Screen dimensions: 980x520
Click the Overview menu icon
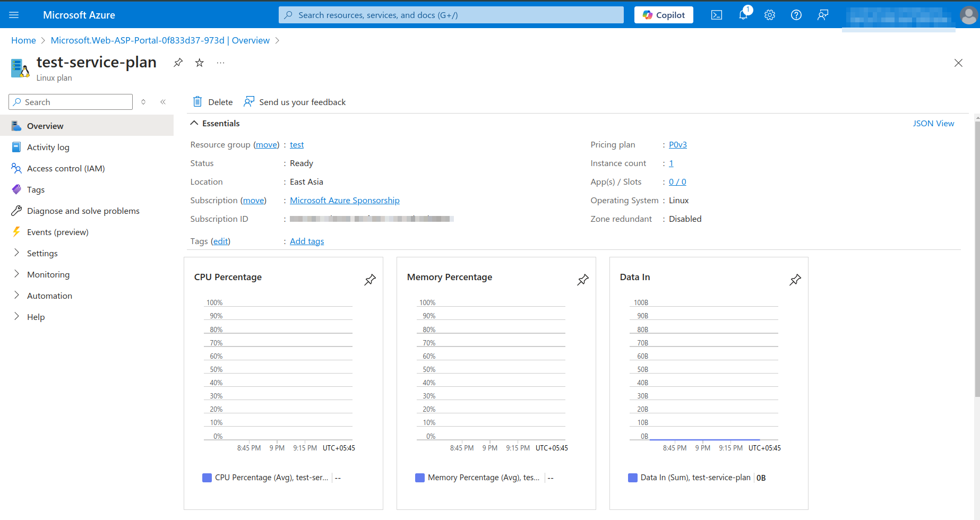pyautogui.click(x=16, y=126)
